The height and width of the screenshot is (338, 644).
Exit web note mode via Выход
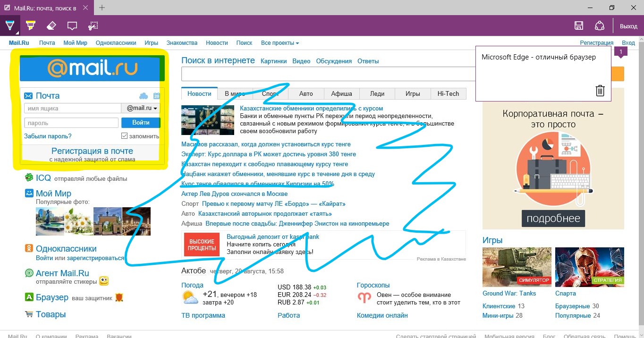[x=628, y=26]
